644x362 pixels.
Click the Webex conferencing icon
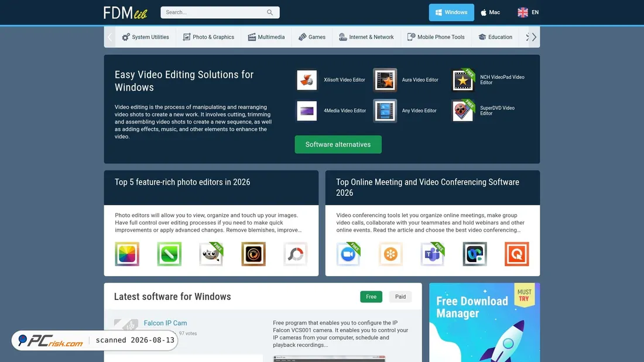pyautogui.click(x=475, y=254)
